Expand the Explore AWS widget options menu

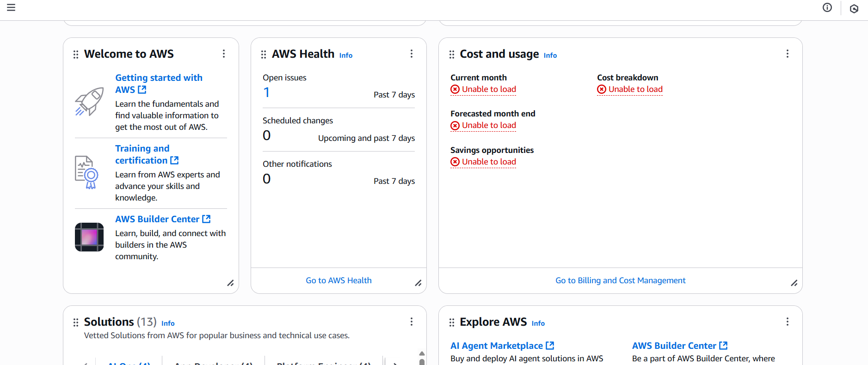click(x=788, y=322)
